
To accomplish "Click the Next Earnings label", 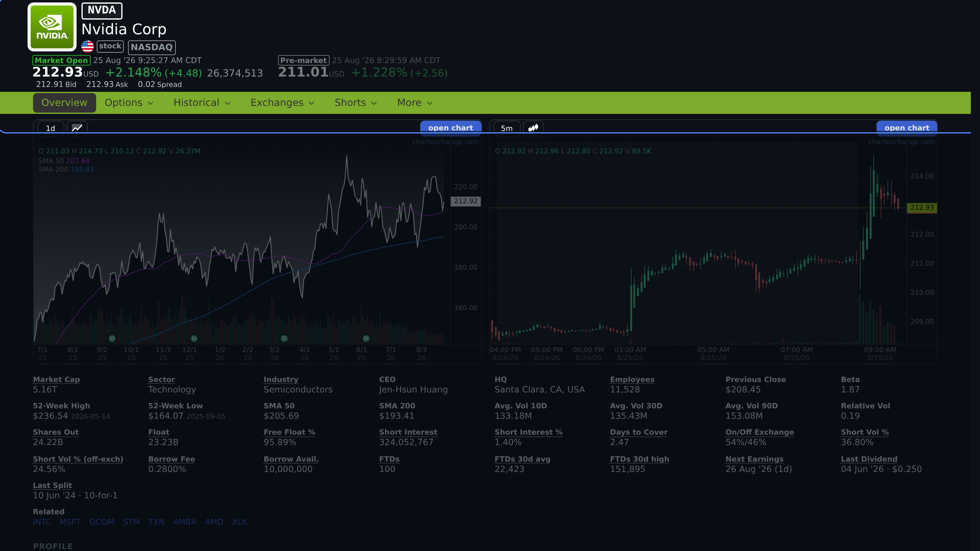I will [754, 459].
